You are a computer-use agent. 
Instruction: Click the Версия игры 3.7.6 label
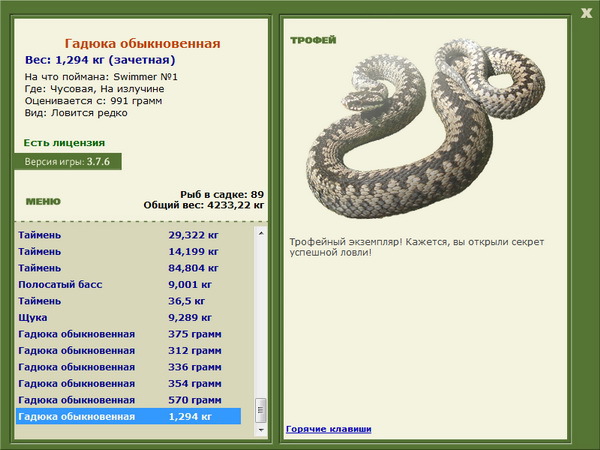(x=68, y=161)
